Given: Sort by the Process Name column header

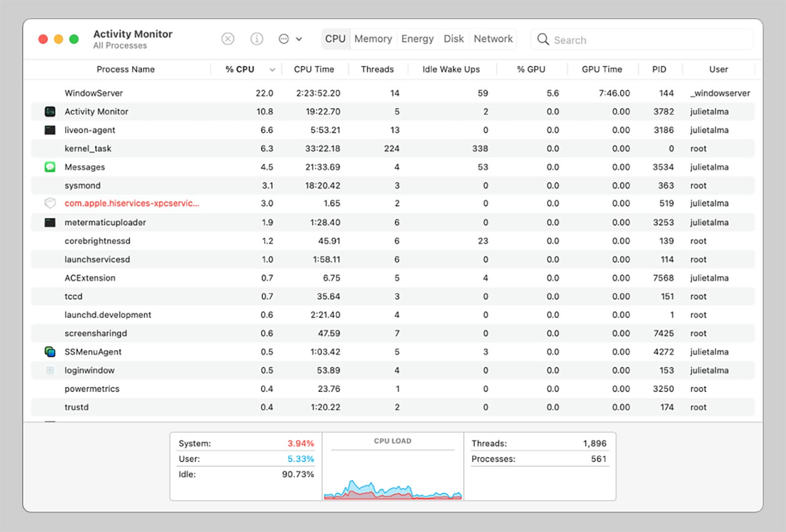Looking at the screenshot, I should pyautogui.click(x=125, y=69).
